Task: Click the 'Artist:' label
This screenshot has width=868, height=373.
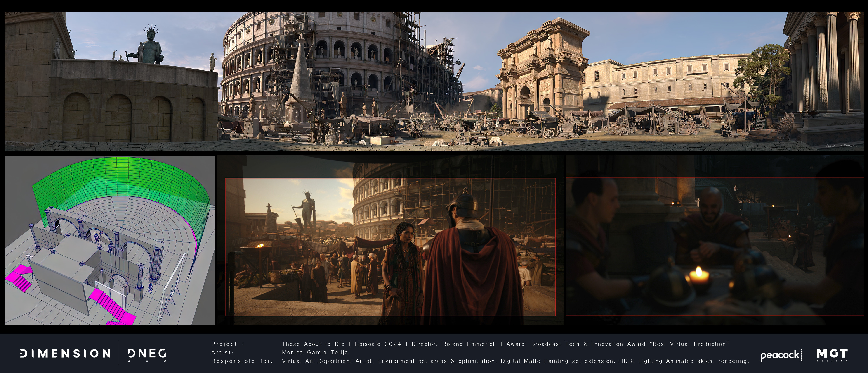Action: pos(223,352)
